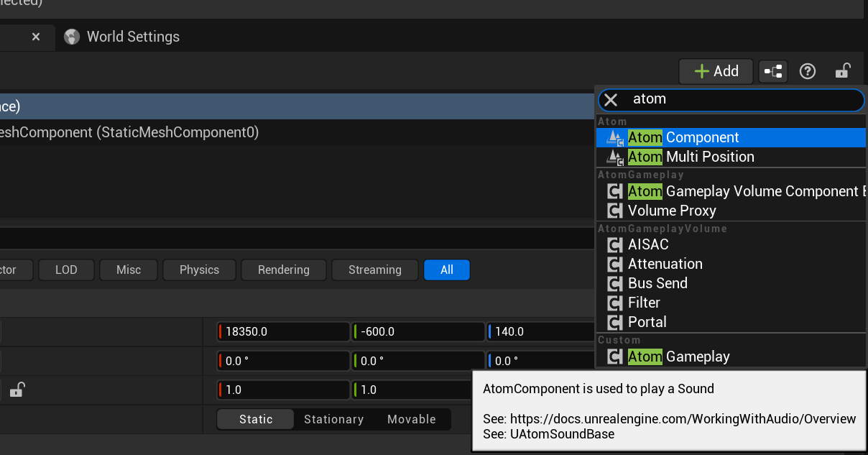
Task: Toggle the details panel lock icon
Action: coord(842,71)
